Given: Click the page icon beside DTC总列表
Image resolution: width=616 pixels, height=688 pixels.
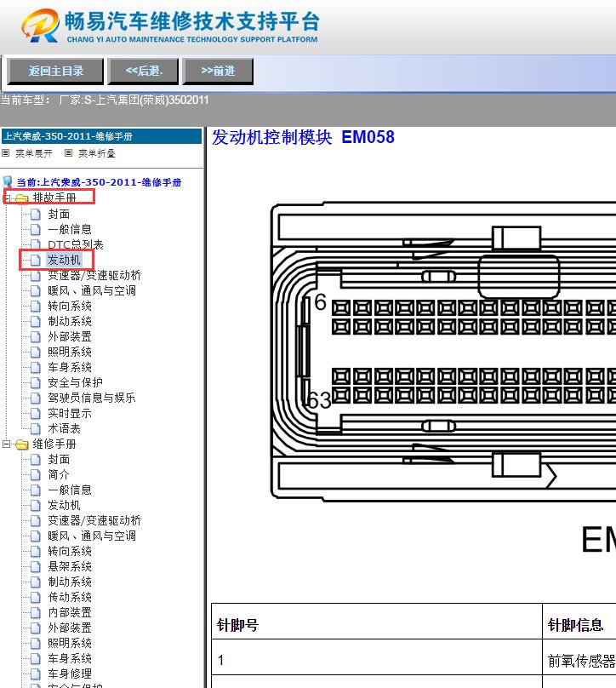Looking at the screenshot, I should click(x=36, y=244).
